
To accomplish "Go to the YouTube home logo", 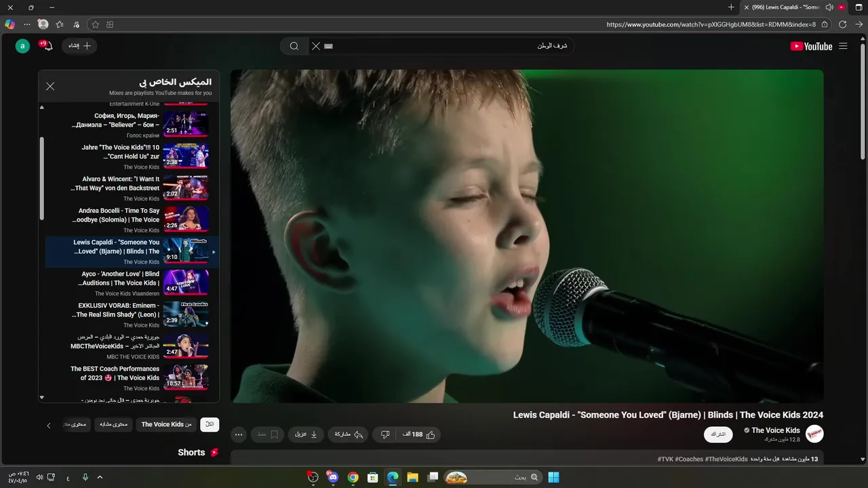I will point(811,46).
